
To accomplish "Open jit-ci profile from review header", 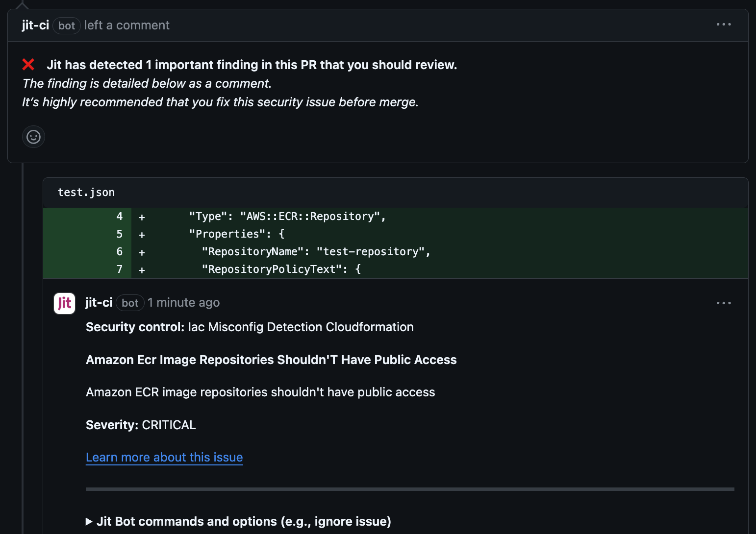I will [35, 25].
